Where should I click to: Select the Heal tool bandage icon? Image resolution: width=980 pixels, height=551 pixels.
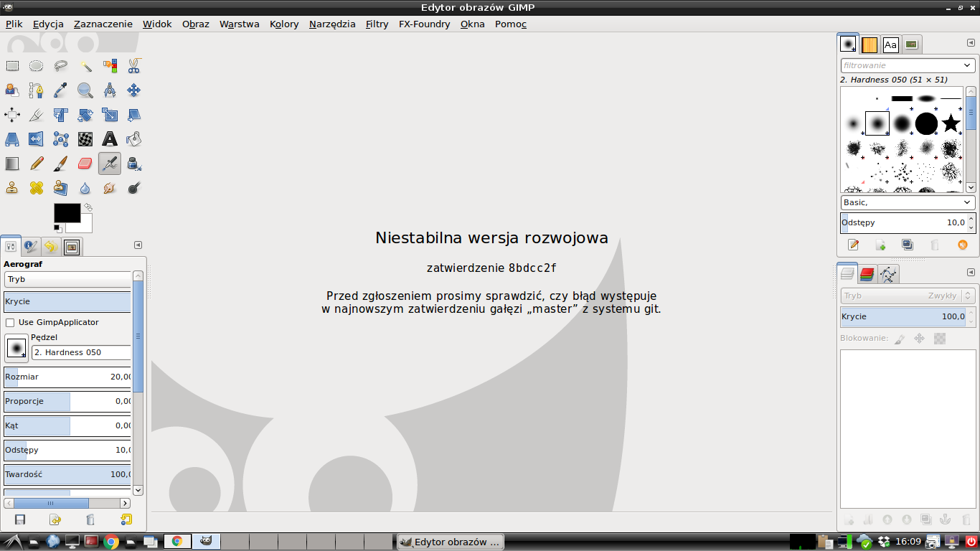pos(37,188)
